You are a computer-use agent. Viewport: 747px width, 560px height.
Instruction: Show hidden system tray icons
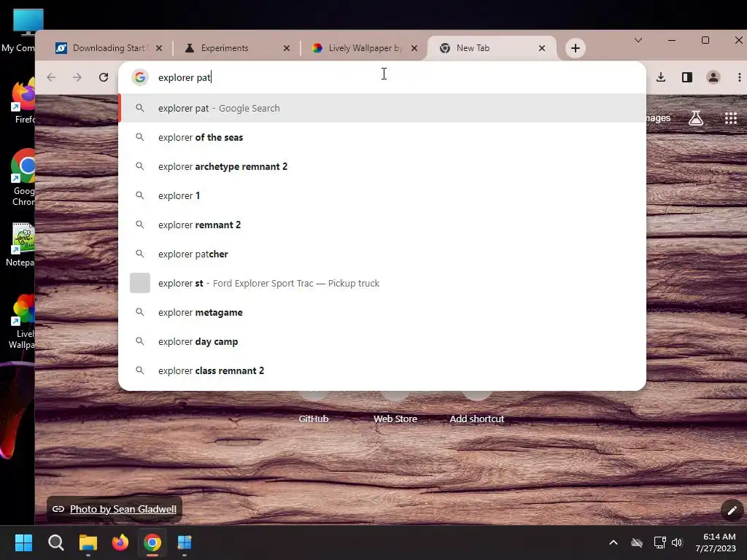point(613,542)
